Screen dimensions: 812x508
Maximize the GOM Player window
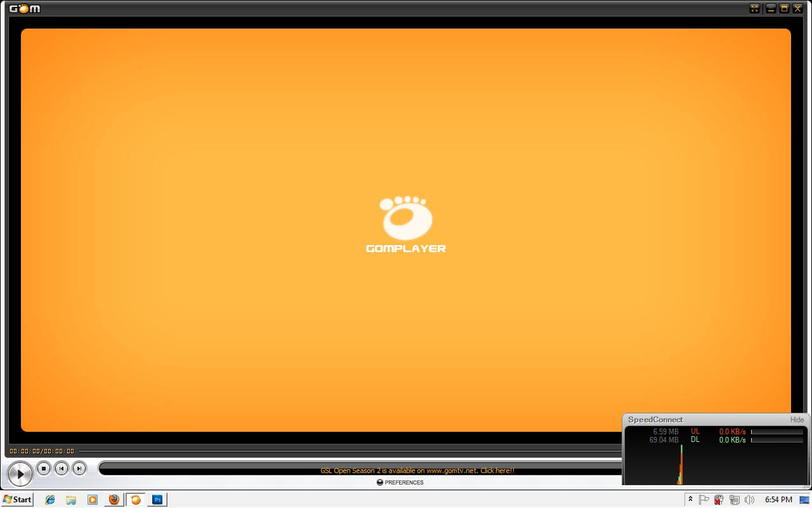pos(784,8)
